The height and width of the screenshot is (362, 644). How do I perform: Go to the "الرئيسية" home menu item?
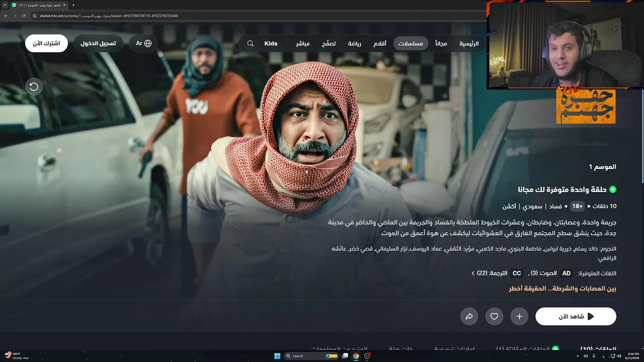(x=469, y=44)
